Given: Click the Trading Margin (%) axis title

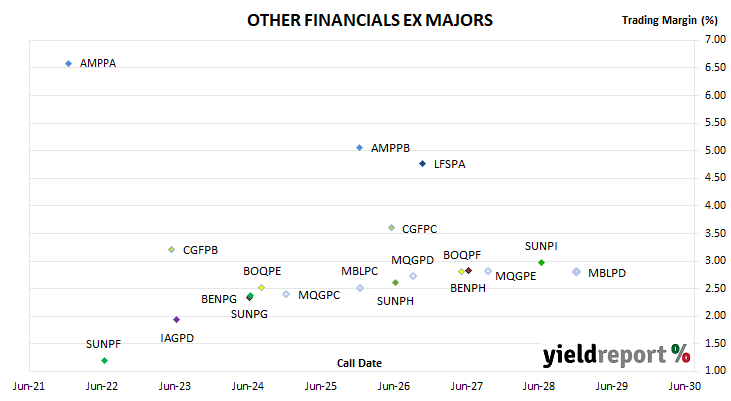Looking at the screenshot, I should (x=669, y=20).
